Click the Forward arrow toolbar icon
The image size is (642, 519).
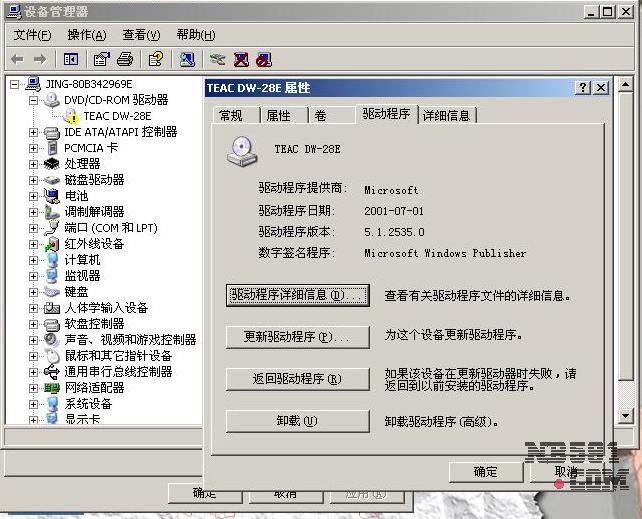[40, 60]
